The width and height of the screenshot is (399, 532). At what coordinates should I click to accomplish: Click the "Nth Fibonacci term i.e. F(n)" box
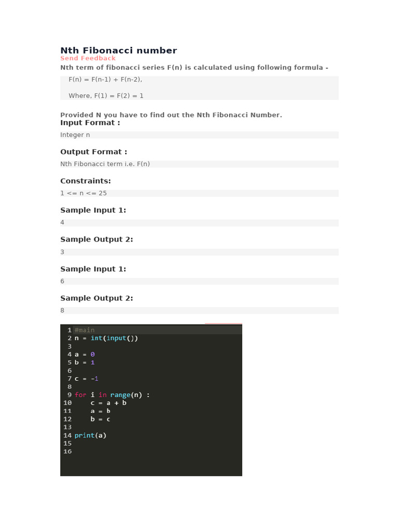[105, 164]
